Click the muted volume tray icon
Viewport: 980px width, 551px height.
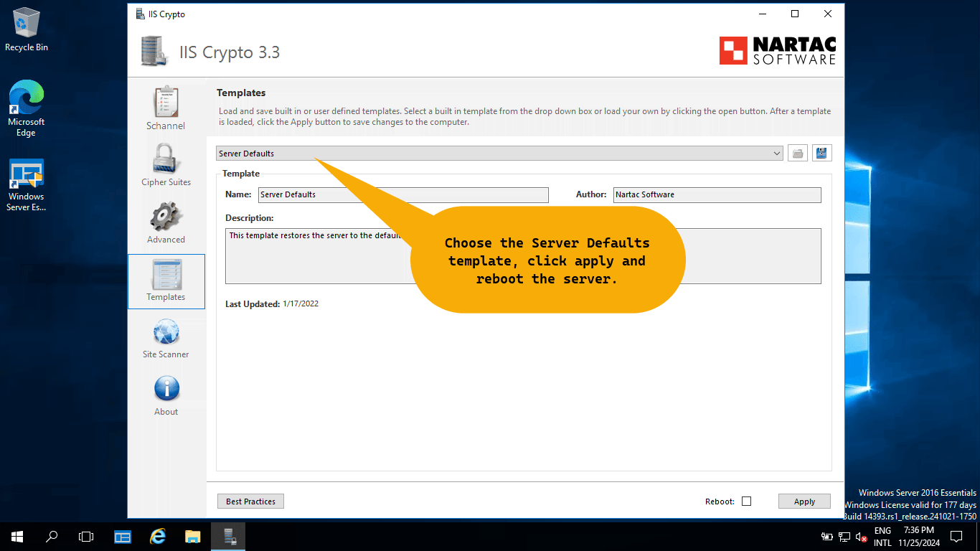coord(862,537)
